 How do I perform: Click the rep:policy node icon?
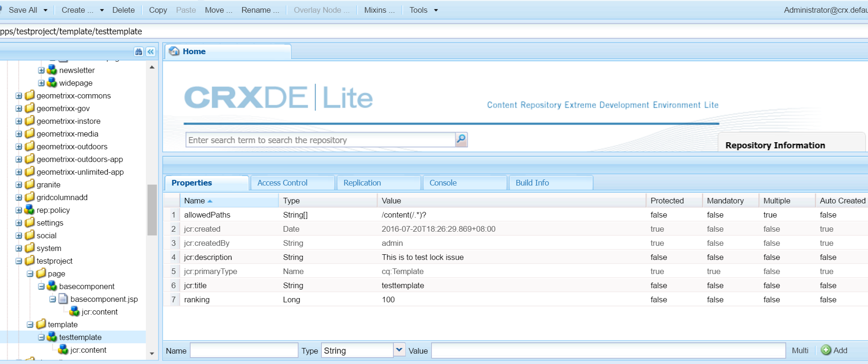(x=30, y=210)
